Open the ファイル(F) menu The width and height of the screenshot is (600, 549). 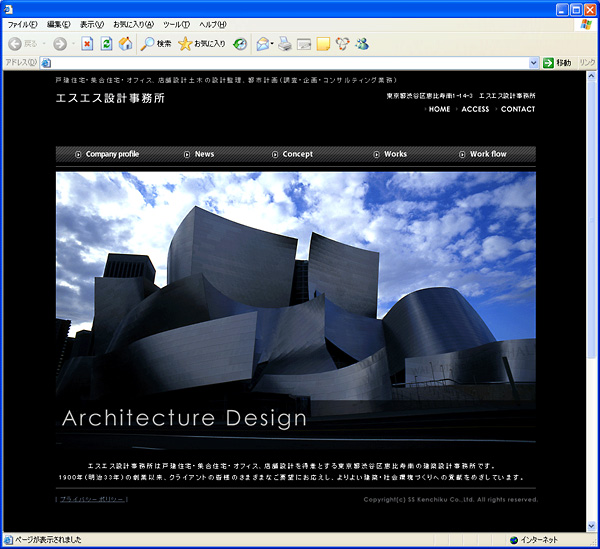[23, 24]
